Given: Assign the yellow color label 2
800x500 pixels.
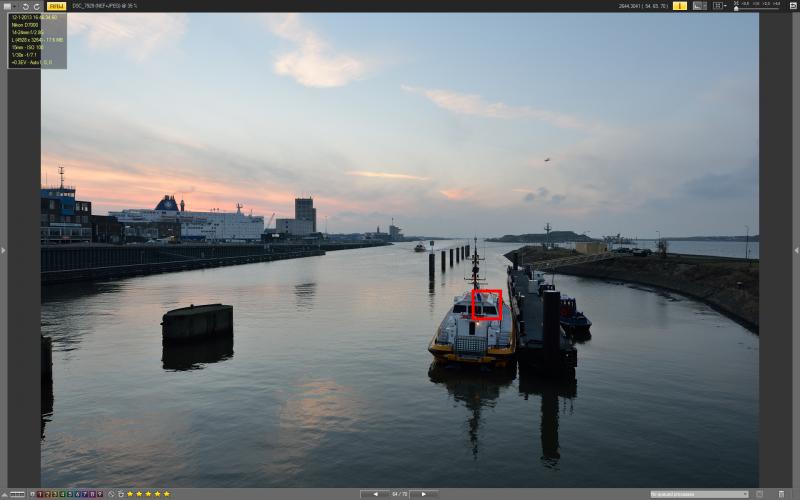Looking at the screenshot, I should click(47, 494).
